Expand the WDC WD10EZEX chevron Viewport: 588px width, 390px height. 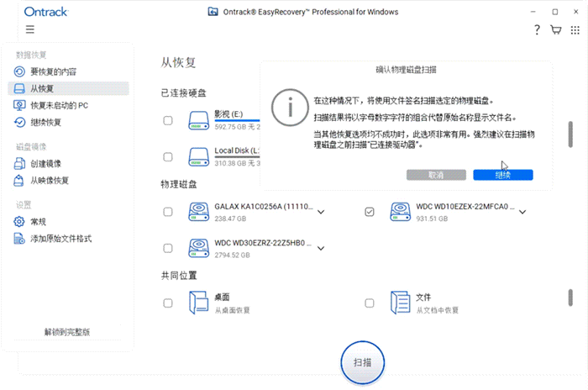pyautogui.click(x=522, y=212)
